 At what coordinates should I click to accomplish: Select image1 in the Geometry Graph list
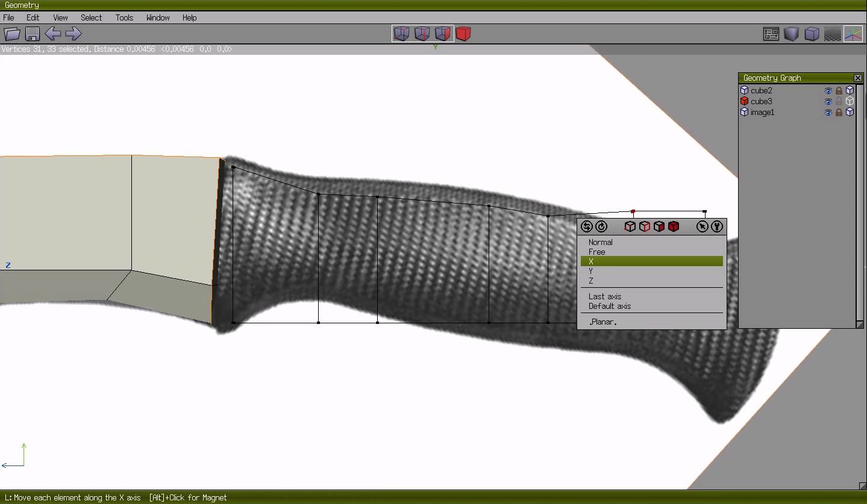(x=763, y=113)
